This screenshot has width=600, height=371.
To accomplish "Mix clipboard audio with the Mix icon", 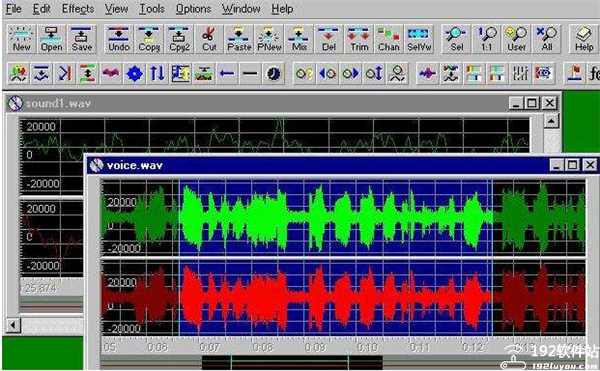I will coord(299,39).
